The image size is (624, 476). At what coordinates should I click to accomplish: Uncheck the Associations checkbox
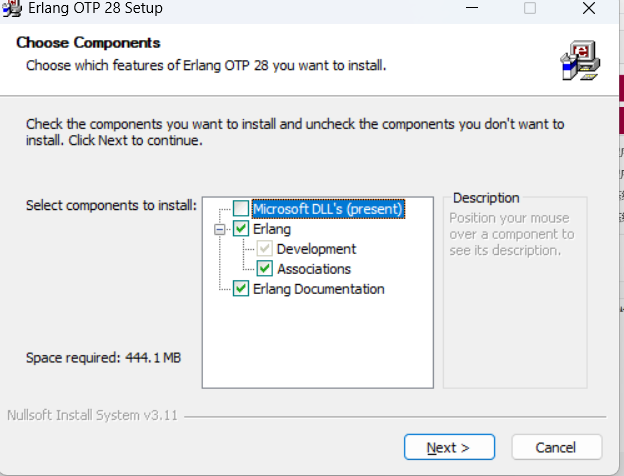[265, 269]
